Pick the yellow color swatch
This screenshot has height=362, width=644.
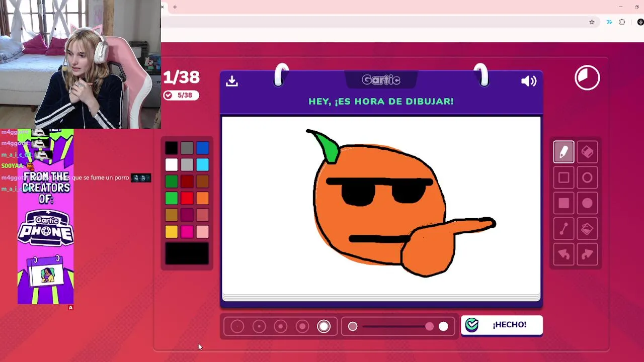coord(172,232)
